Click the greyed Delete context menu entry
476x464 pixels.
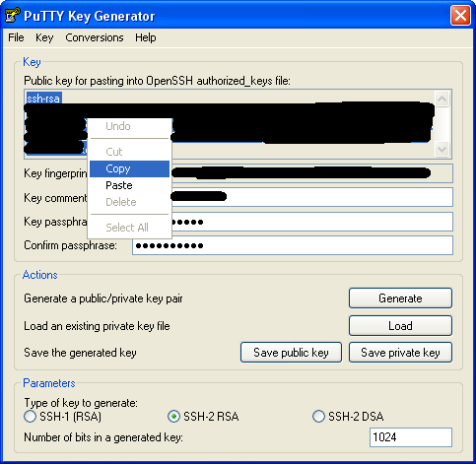click(129, 202)
